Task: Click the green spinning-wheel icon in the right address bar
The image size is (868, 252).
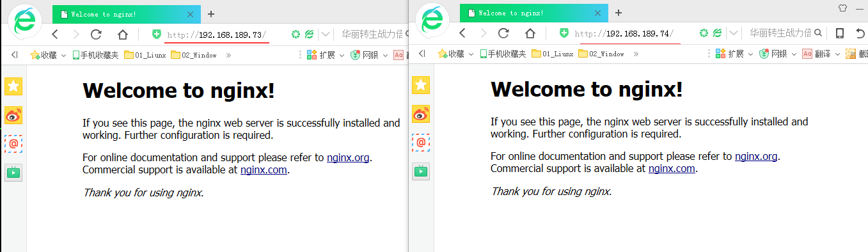Action: [704, 34]
